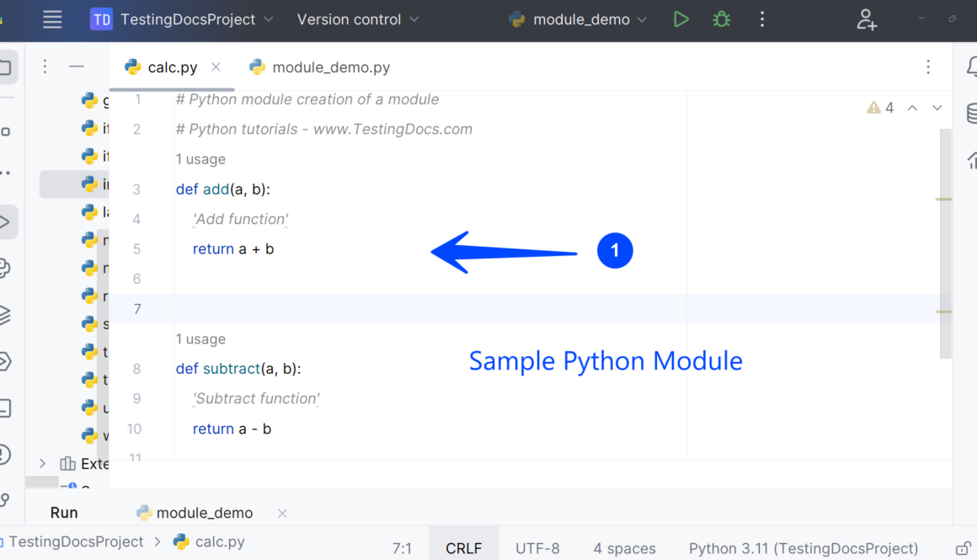Click the Python 3.11 interpreter selector
The image size is (977, 560).
803,548
